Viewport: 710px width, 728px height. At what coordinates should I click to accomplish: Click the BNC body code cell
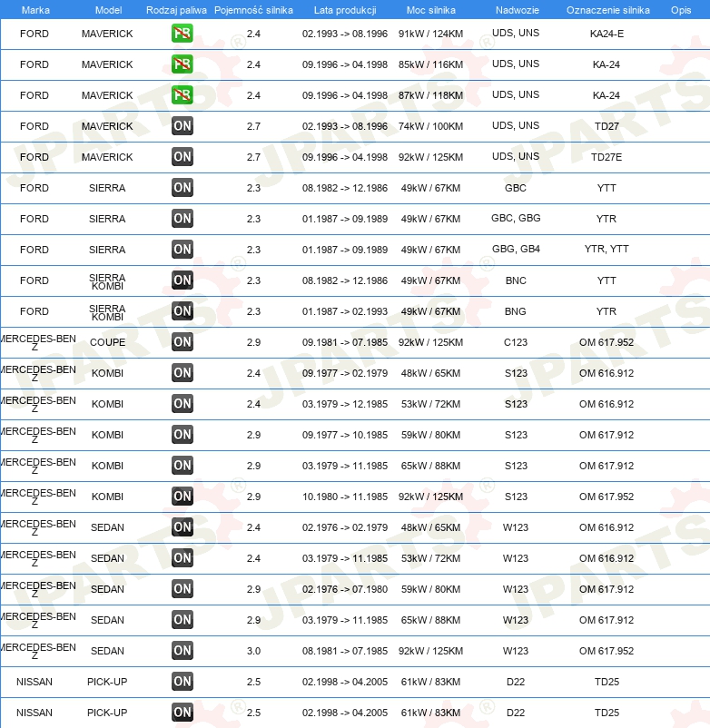[x=516, y=280]
